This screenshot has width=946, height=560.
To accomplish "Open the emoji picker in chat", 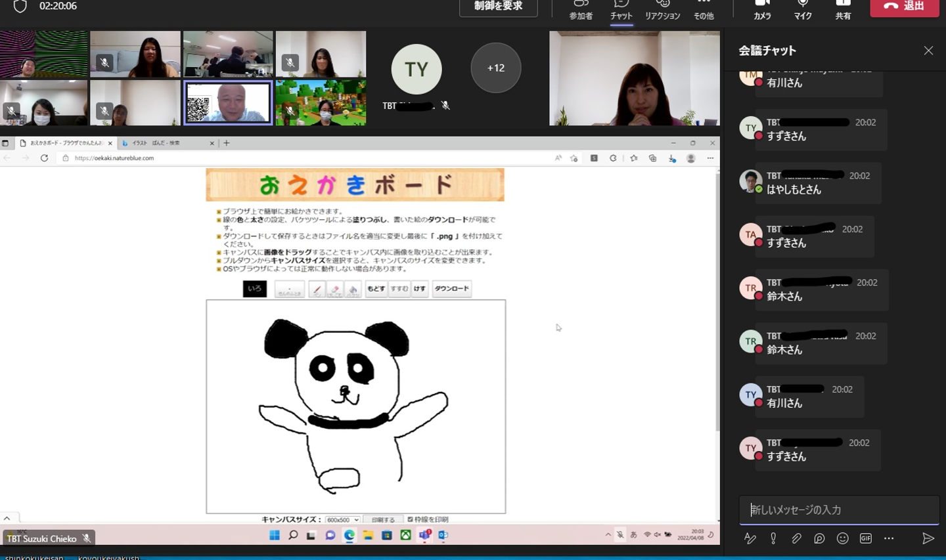I will click(842, 538).
